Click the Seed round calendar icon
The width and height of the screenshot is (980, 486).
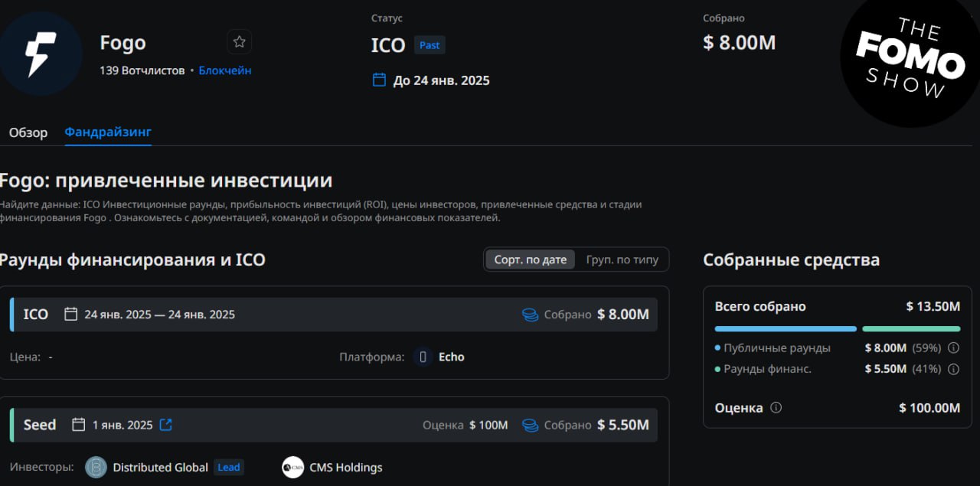coord(79,425)
